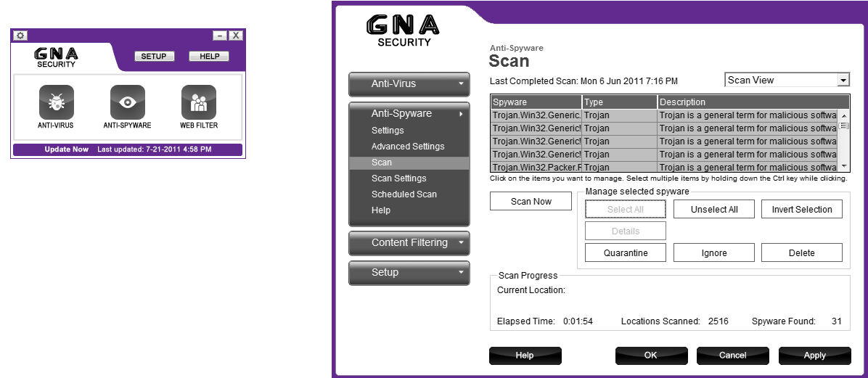
Task: Click Invert Selection button
Action: (x=801, y=209)
